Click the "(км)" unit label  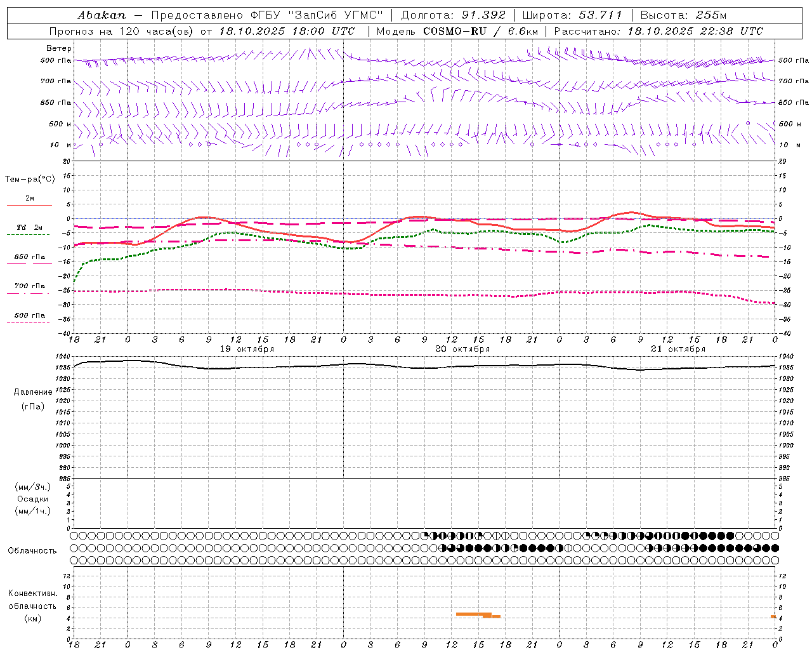click(x=32, y=618)
